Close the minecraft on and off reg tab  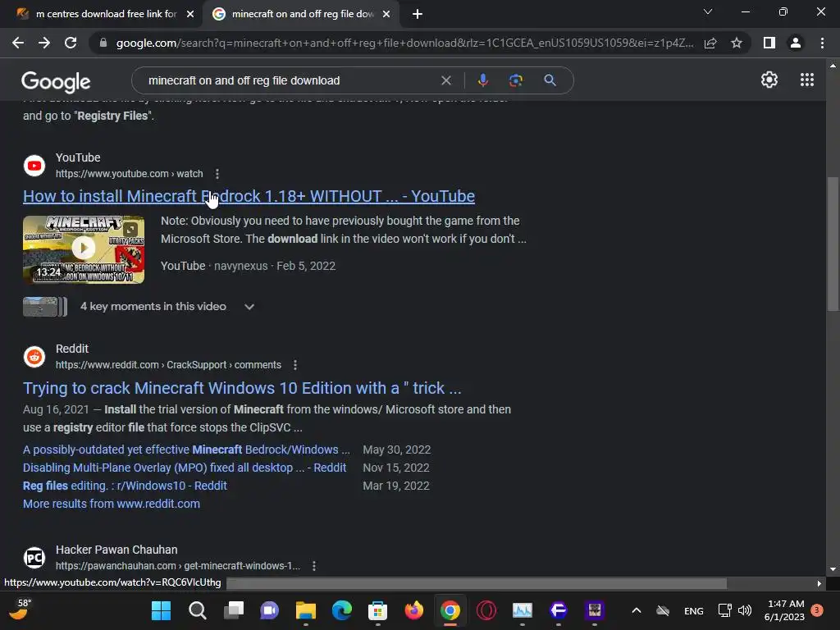(x=386, y=14)
